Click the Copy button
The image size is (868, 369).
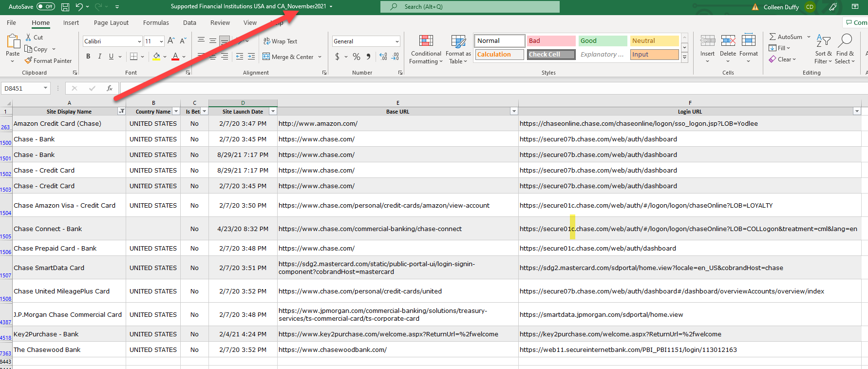coord(37,49)
